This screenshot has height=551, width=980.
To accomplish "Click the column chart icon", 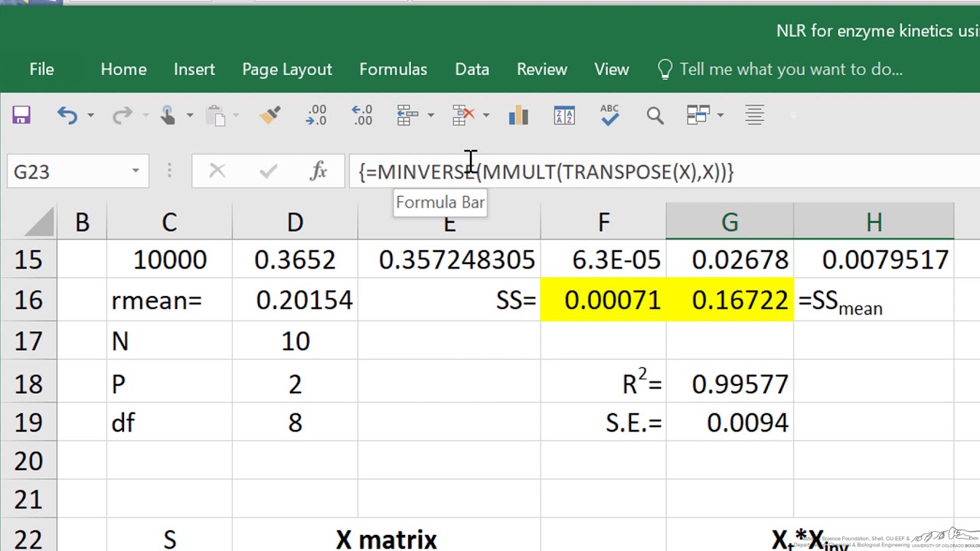I will coord(518,115).
